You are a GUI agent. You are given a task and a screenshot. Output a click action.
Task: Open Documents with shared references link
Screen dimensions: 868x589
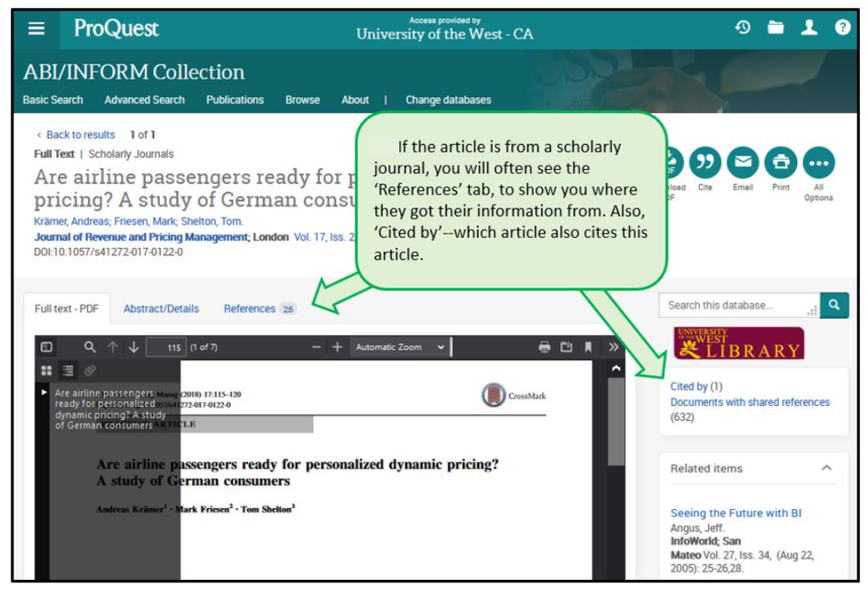pyautogui.click(x=750, y=402)
